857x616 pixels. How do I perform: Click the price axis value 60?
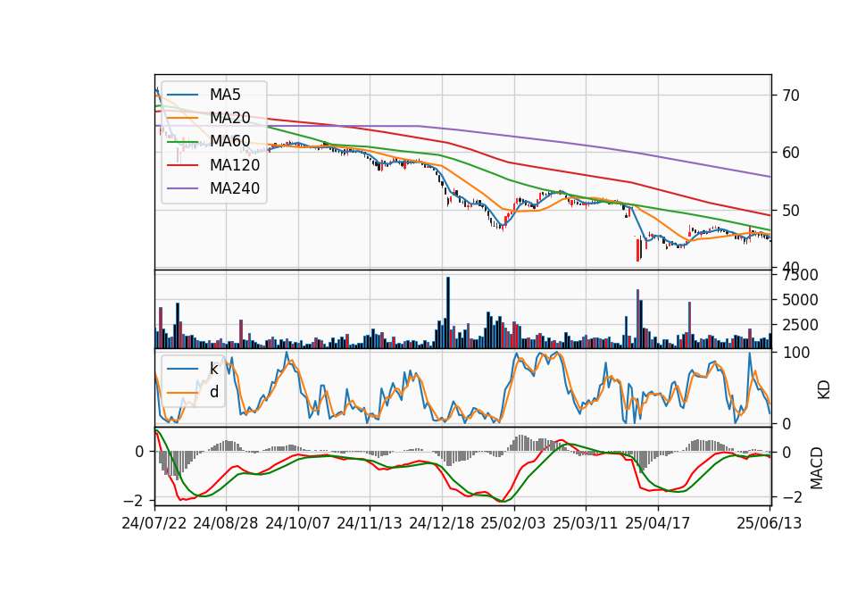tap(790, 153)
